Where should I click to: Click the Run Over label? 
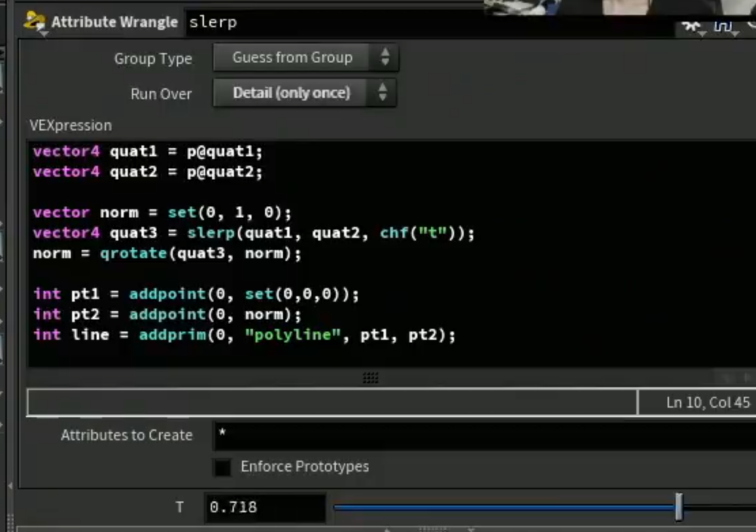[x=161, y=94]
